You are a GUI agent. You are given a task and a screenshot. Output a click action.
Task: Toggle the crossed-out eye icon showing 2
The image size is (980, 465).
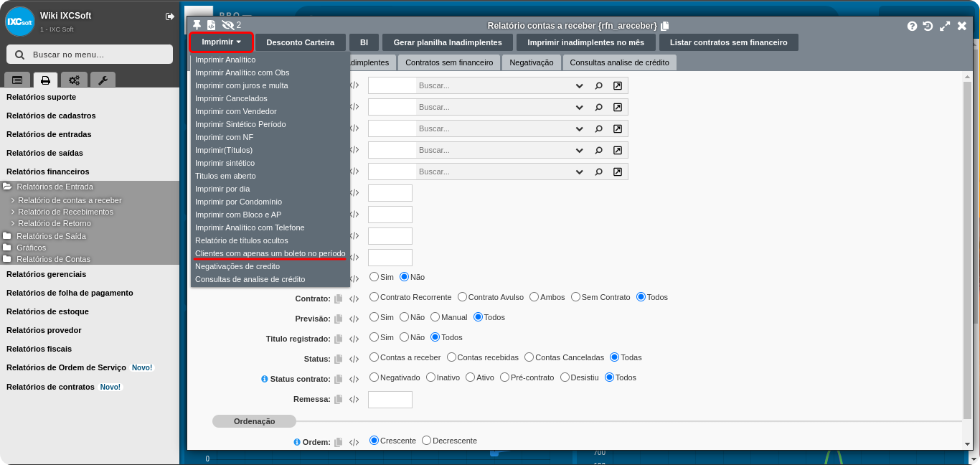coord(228,25)
